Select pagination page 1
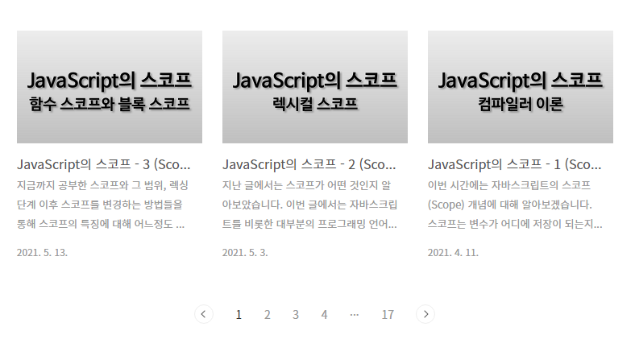Screen dimensions: 635x364 [x=239, y=315]
